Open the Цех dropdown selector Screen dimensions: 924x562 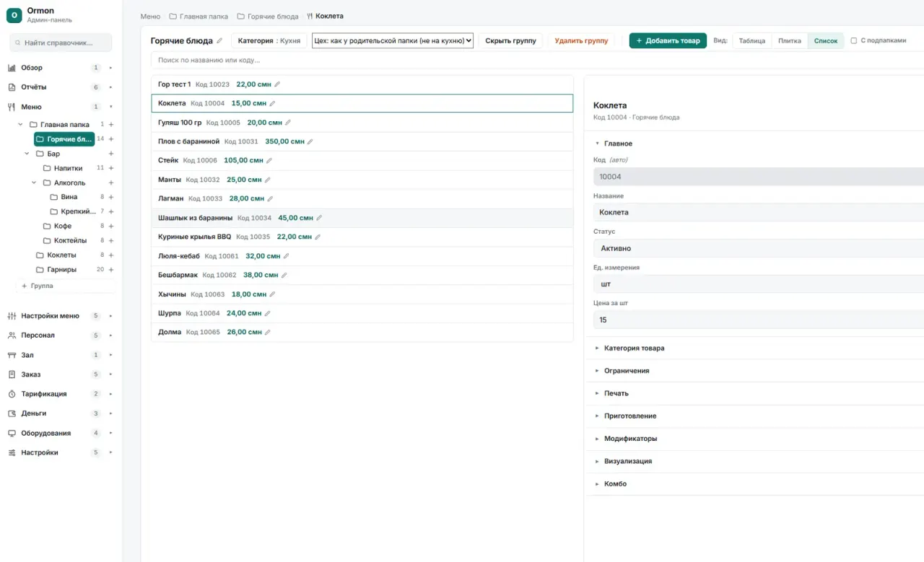click(x=393, y=41)
